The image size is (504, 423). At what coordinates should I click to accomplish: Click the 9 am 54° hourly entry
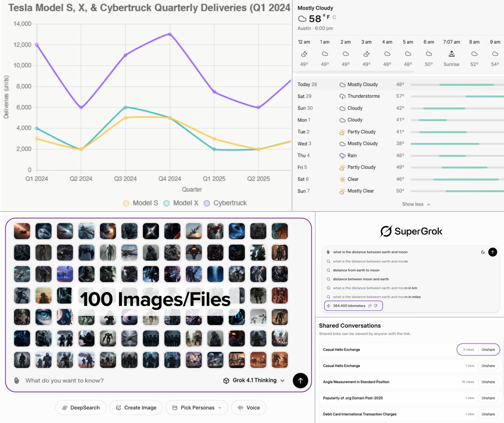tap(495, 53)
